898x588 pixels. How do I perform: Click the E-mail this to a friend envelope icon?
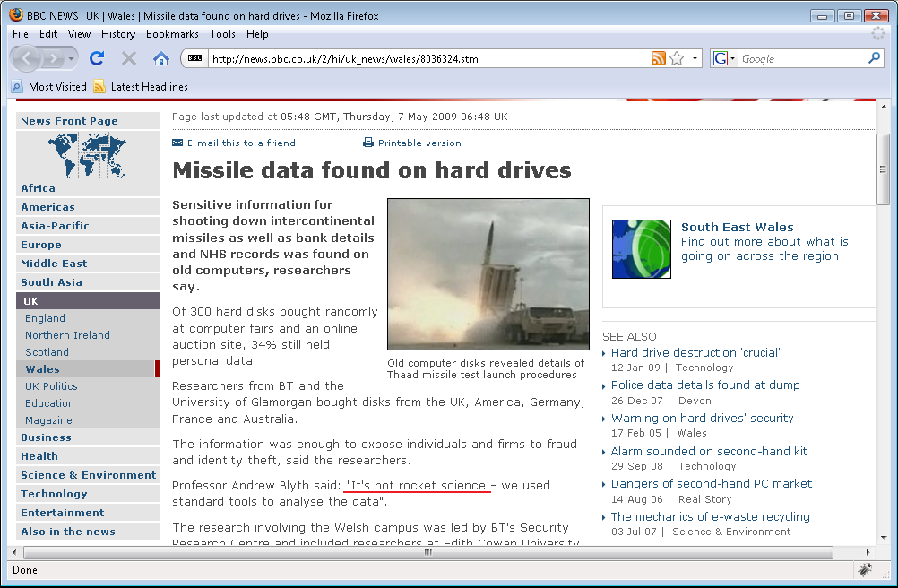177,143
